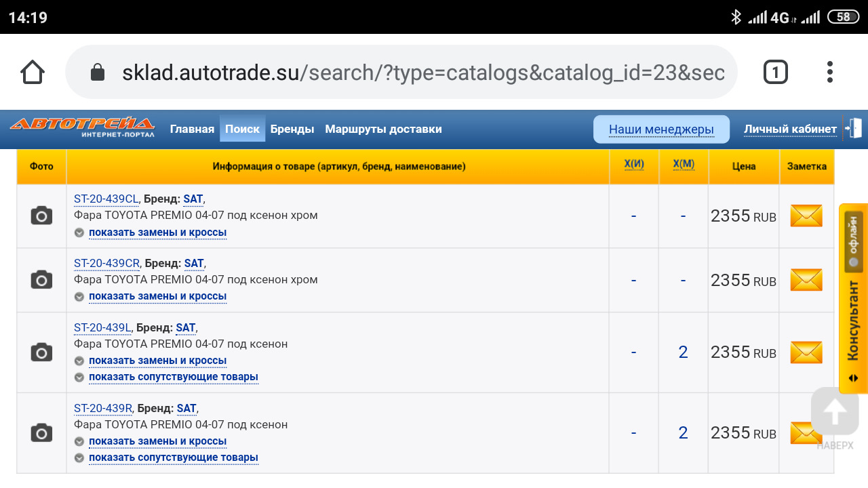Expand замены и кроссы for ST-20-439CR
This screenshot has height=488, width=868.
click(x=157, y=296)
